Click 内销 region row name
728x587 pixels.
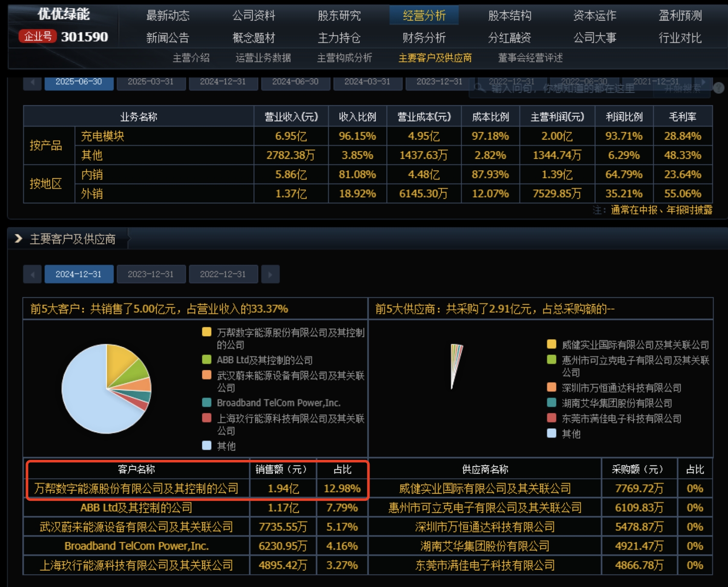click(x=92, y=174)
